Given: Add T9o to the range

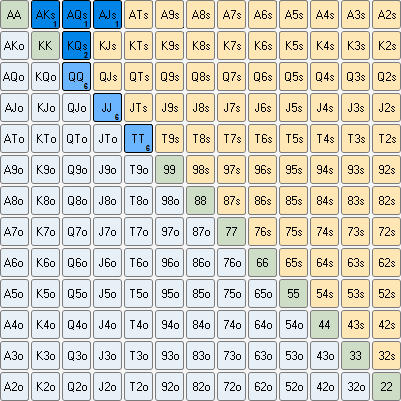Looking at the screenshot, I should click(x=139, y=170).
